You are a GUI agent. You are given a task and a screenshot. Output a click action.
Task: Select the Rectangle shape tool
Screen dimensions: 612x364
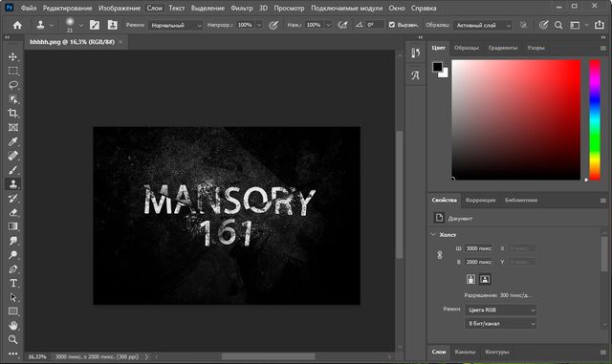12,311
